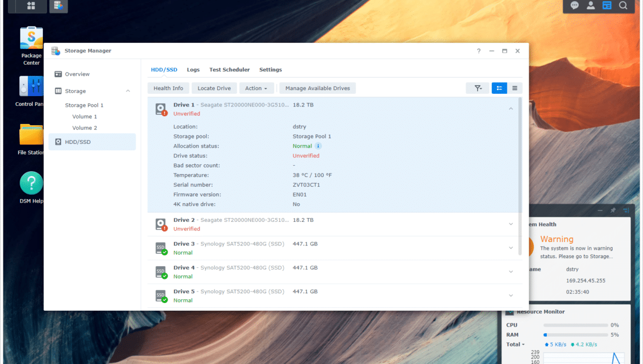Pin the System Health widget
Screen dimensions: 643x364
tap(613, 210)
